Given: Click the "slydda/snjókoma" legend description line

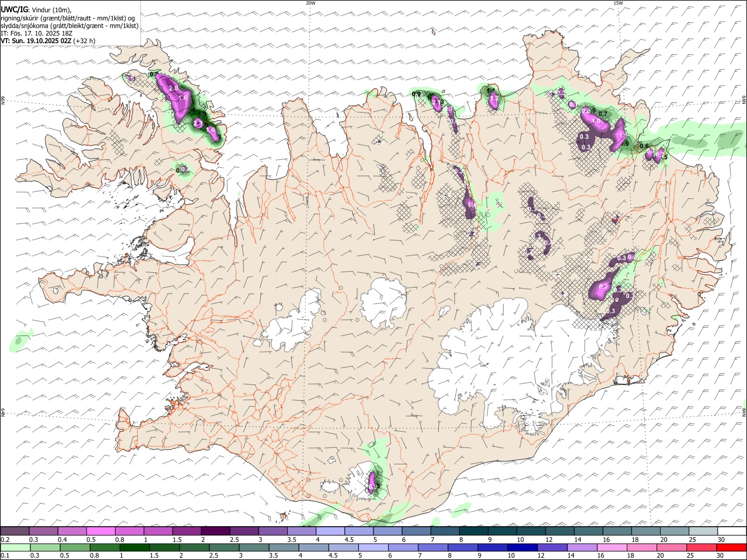Looking at the screenshot, I should point(69,26).
